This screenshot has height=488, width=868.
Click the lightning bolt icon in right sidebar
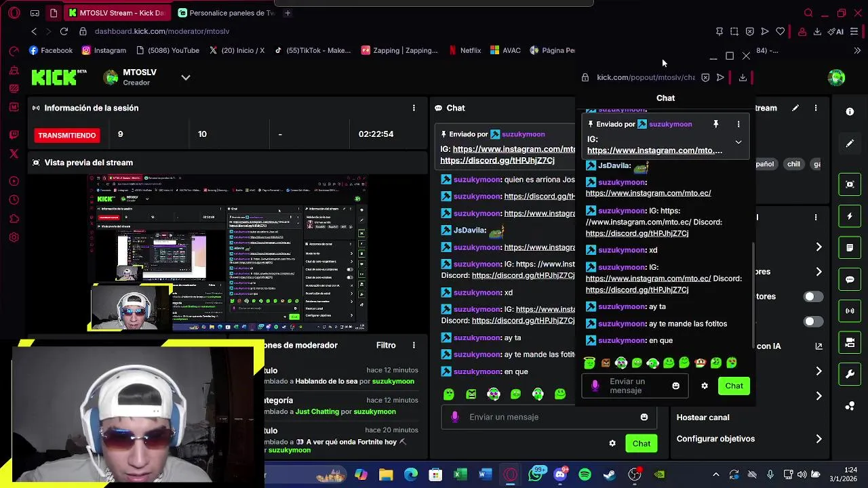(x=850, y=216)
